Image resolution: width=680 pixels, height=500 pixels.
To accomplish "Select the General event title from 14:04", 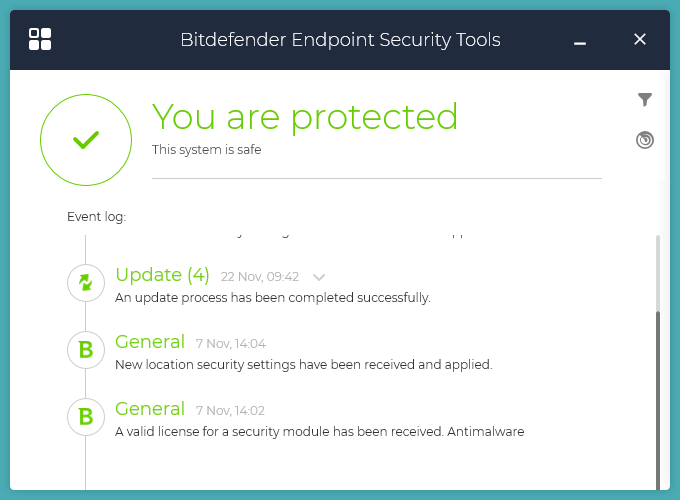I will (150, 342).
